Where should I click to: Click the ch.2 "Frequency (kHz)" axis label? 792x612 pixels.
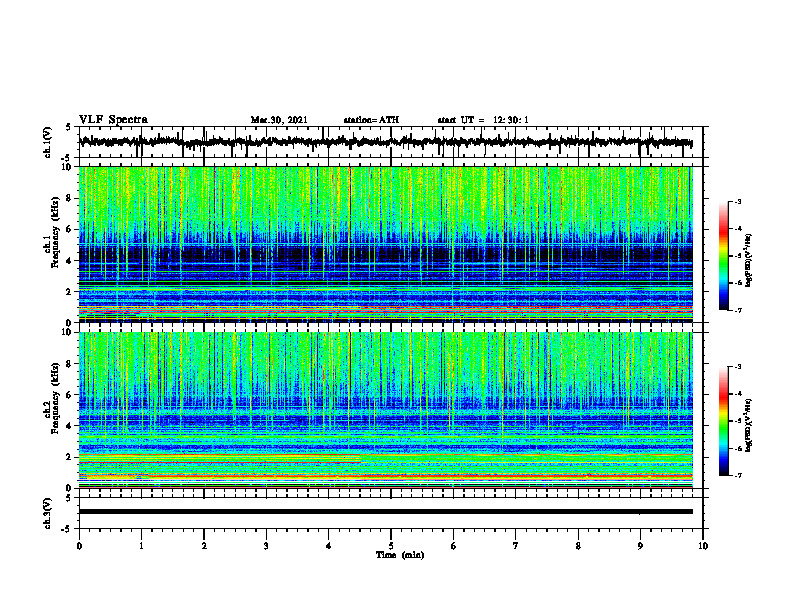pyautogui.click(x=55, y=397)
